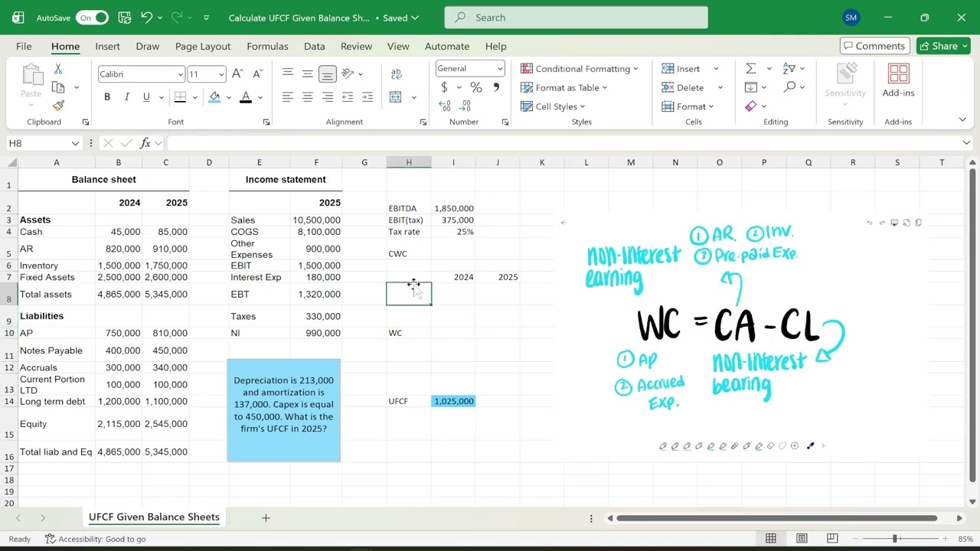This screenshot has width=980, height=551.
Task: Click in the Search box
Action: [x=576, y=18]
